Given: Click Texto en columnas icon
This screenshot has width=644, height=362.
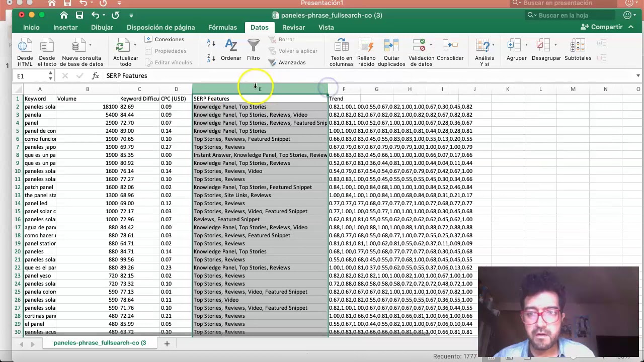Looking at the screenshot, I should (341, 46).
